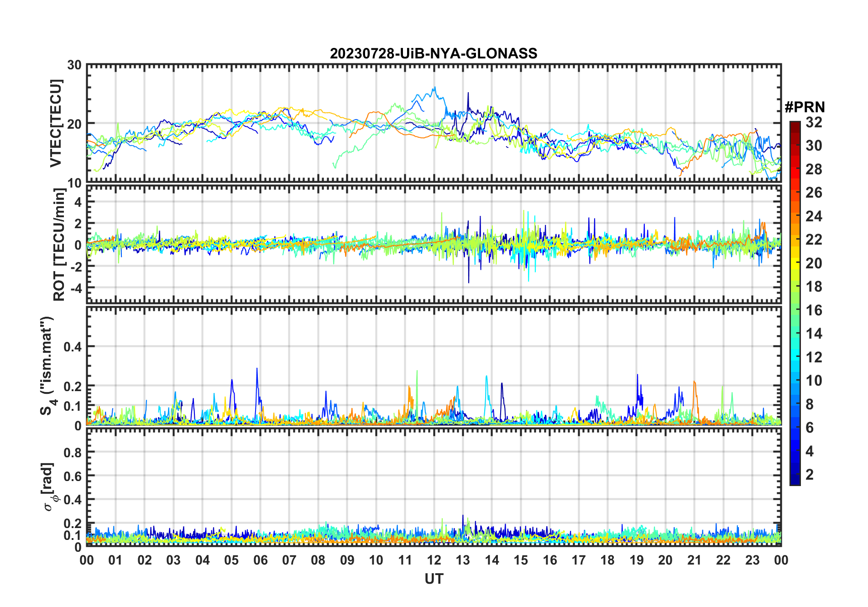Click colorbar tick label 2

(810, 475)
